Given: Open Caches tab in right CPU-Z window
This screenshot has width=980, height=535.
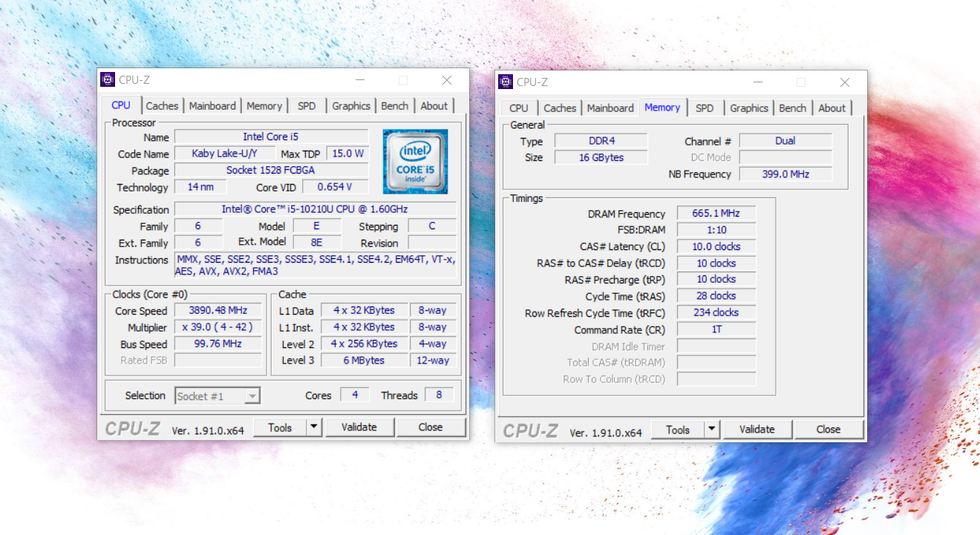Looking at the screenshot, I should [x=560, y=108].
